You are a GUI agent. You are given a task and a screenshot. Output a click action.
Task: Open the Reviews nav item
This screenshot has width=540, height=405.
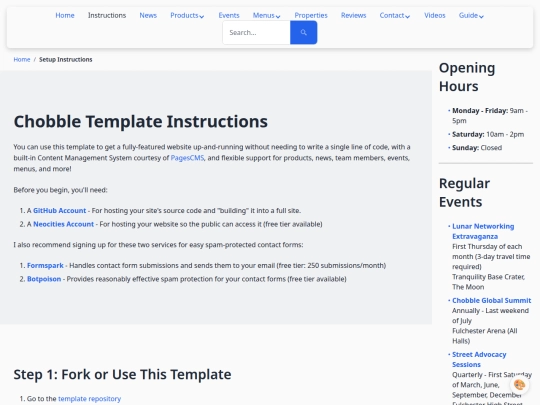[x=353, y=15]
